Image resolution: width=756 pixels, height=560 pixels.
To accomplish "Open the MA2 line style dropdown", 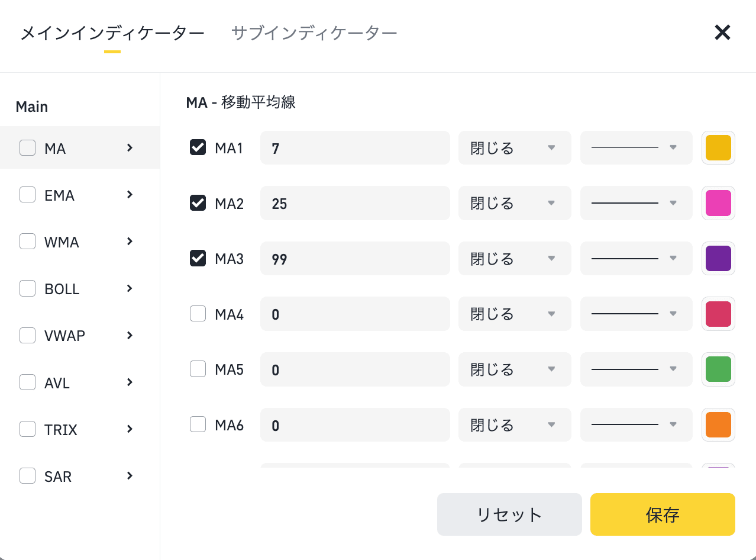I will click(636, 203).
